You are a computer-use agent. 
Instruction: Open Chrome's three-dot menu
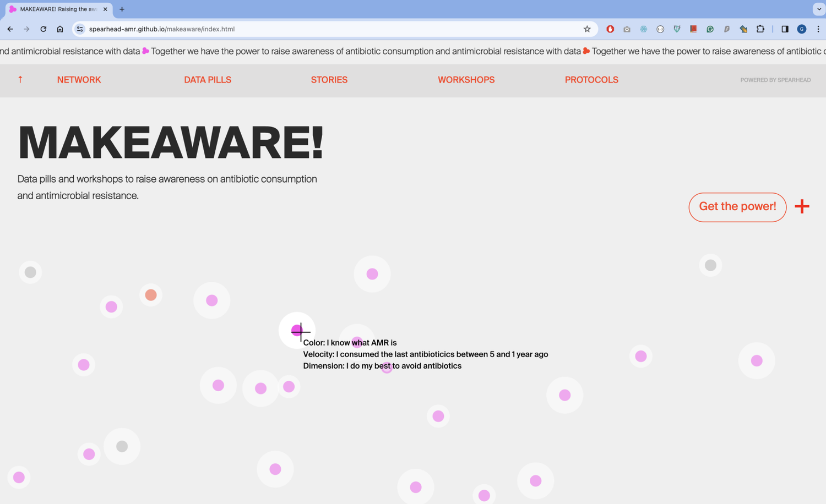pos(818,29)
